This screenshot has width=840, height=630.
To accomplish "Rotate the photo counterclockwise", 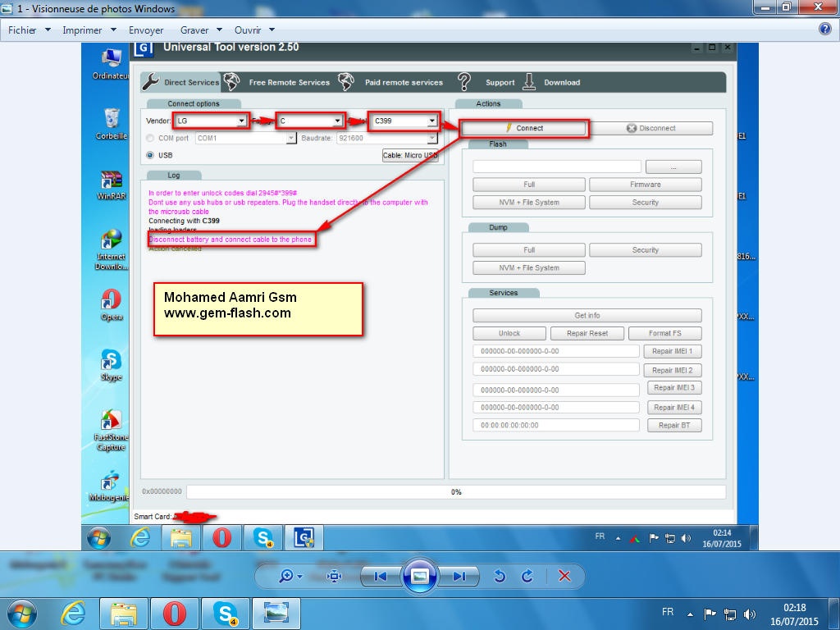I will click(x=500, y=577).
